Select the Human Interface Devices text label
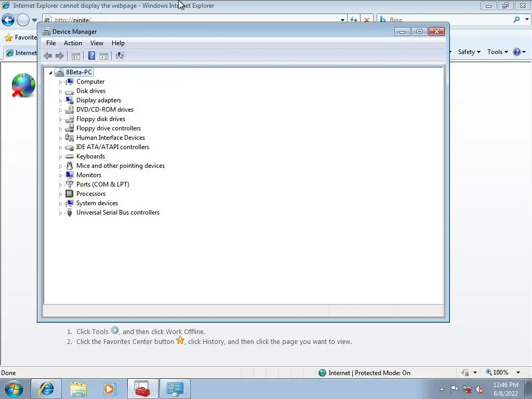 pyautogui.click(x=111, y=138)
